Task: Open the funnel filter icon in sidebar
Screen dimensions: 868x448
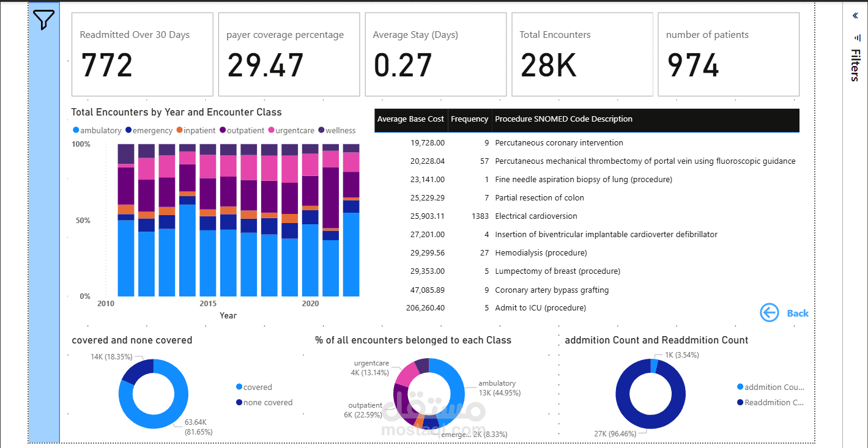Action: [44, 20]
